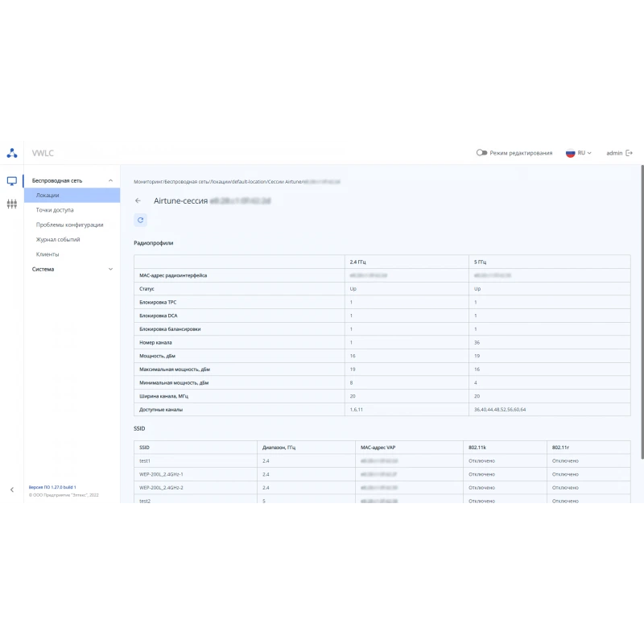Collapse the Беспроводная сеть section

tap(110, 180)
